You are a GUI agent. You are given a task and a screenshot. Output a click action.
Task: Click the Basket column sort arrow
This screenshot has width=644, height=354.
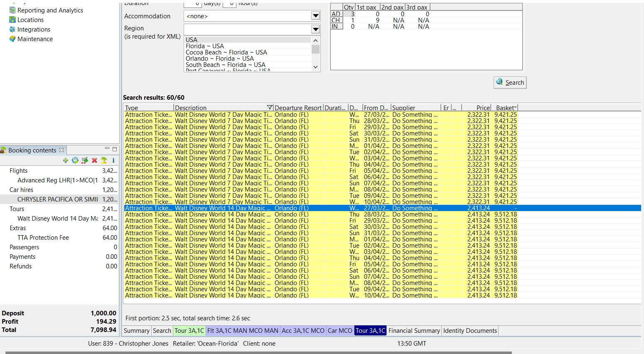pyautogui.click(x=515, y=108)
